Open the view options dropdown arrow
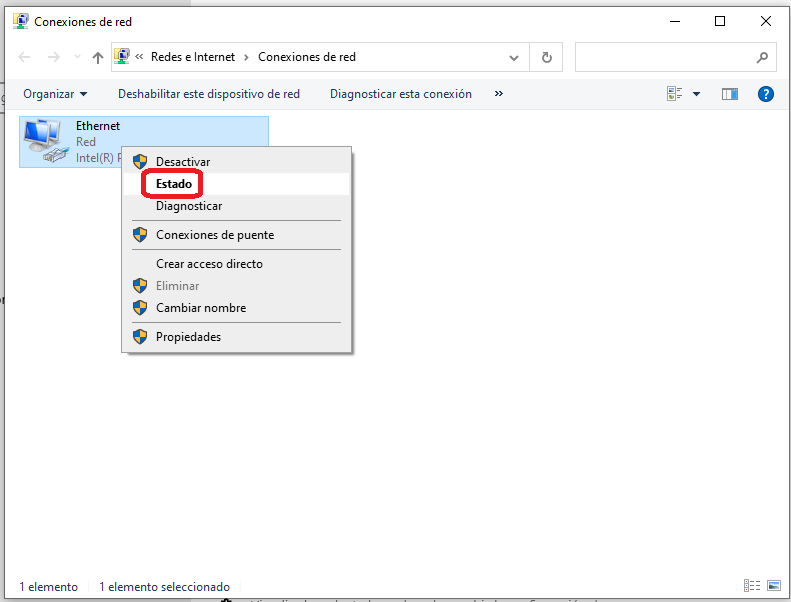Viewport: 791px width, 602px height. (x=697, y=94)
